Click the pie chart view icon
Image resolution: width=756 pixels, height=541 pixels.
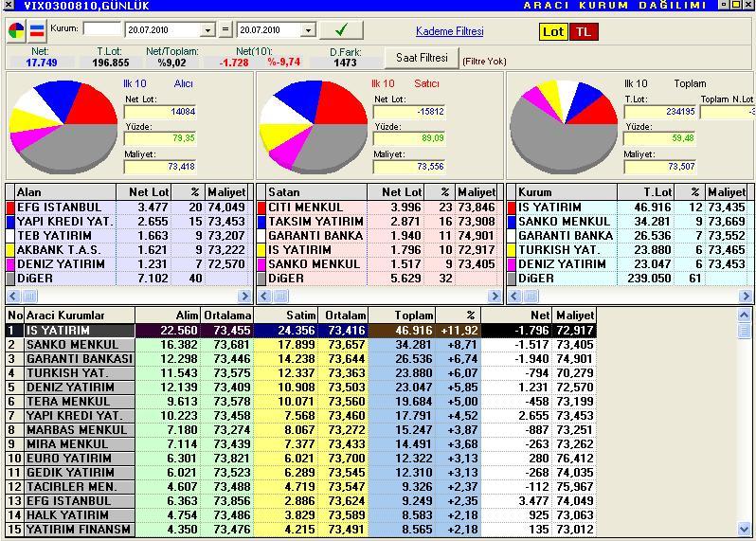click(16, 31)
